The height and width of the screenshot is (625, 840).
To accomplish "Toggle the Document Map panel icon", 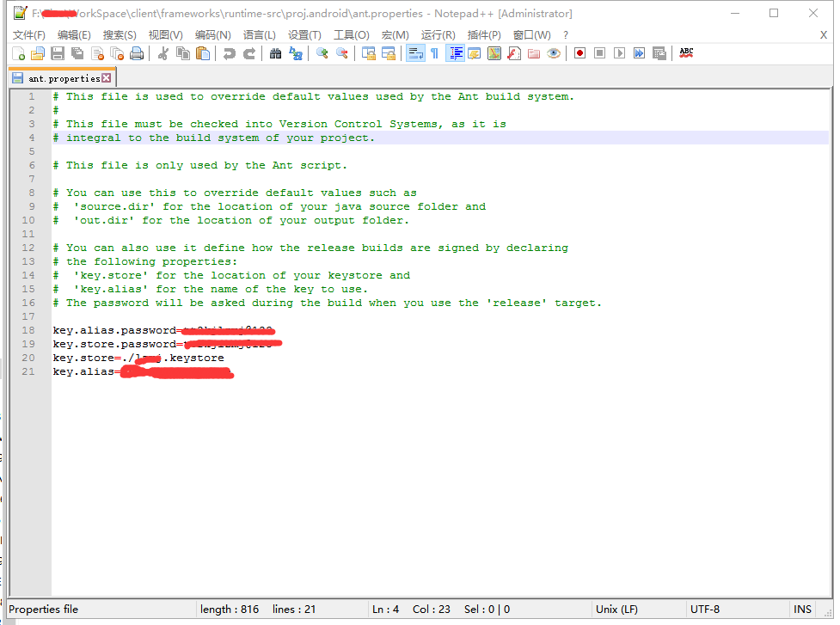I will pos(494,53).
